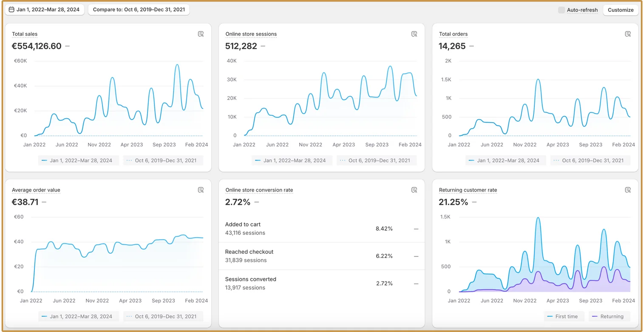Open the Average order value title link

[x=36, y=190]
